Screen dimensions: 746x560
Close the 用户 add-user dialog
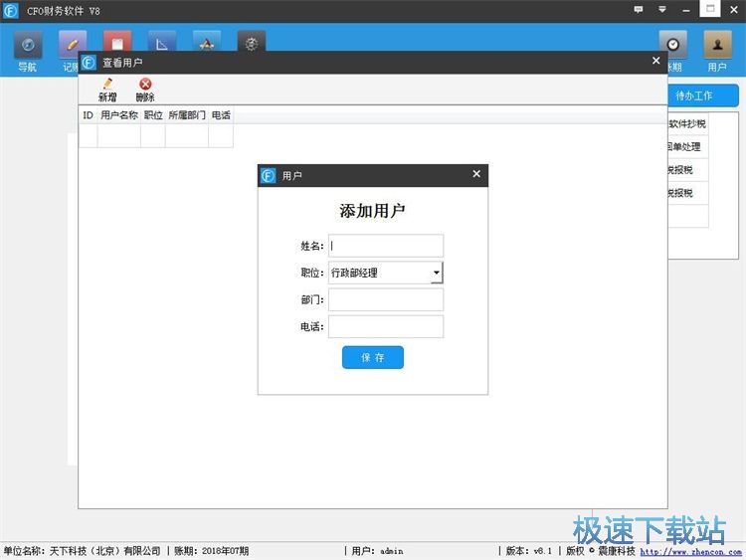(476, 174)
